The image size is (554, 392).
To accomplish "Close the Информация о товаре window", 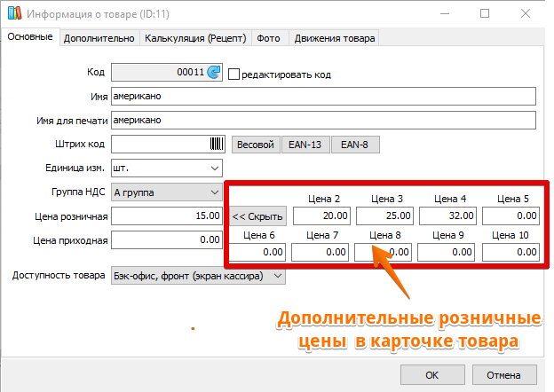I will (526, 13).
